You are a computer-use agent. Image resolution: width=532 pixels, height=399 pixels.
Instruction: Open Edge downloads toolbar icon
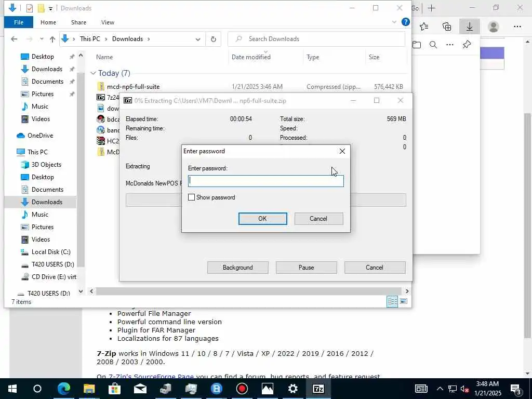pos(470,26)
